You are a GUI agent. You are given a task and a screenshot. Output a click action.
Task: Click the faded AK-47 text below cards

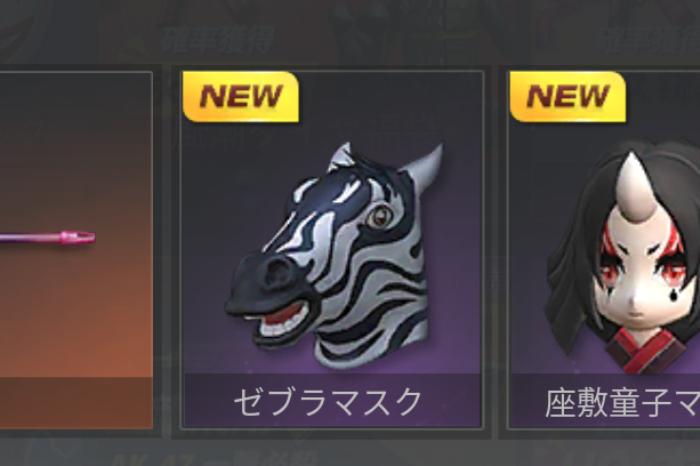214,458
